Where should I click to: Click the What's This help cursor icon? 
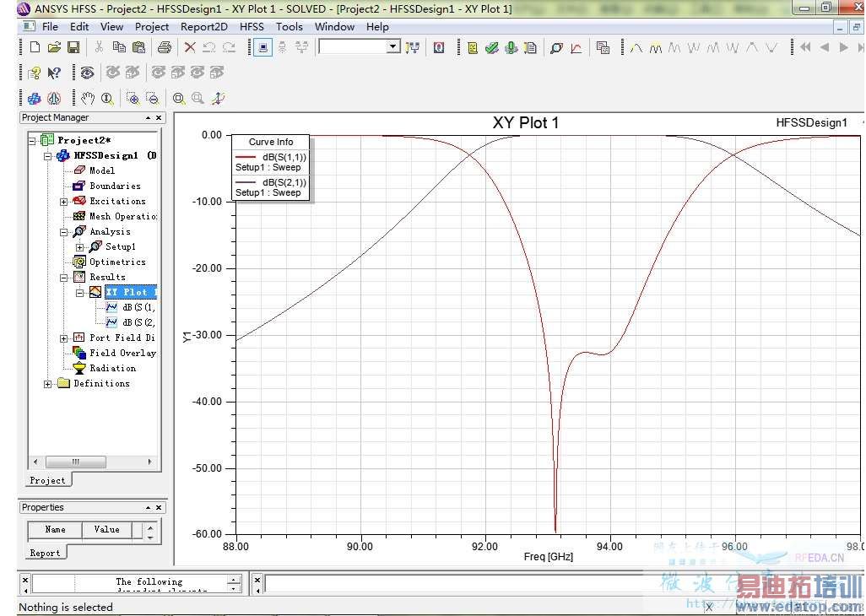coord(54,73)
